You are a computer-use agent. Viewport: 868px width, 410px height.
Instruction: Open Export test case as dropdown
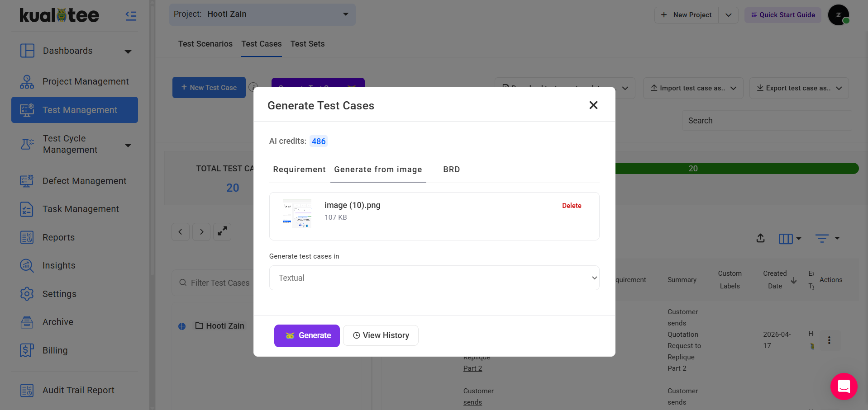[799, 88]
